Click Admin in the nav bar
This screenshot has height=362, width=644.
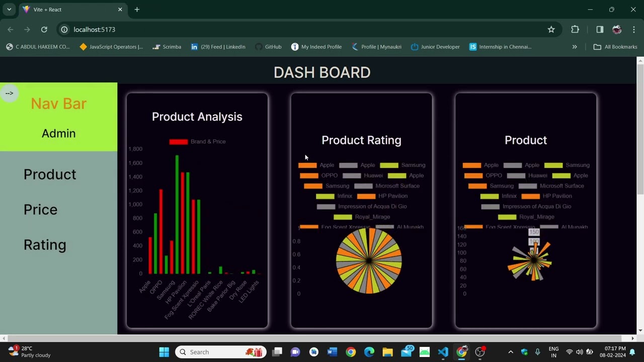(x=58, y=133)
